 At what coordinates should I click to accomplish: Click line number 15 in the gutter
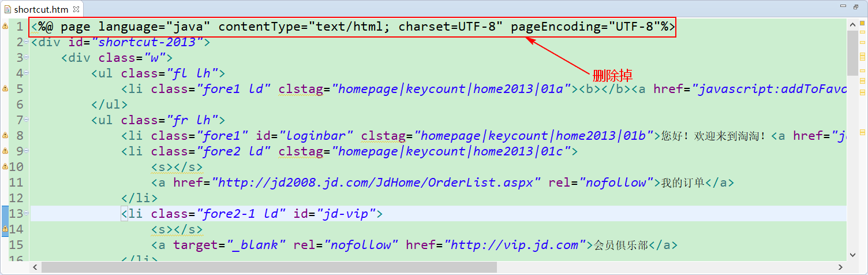[x=16, y=244]
